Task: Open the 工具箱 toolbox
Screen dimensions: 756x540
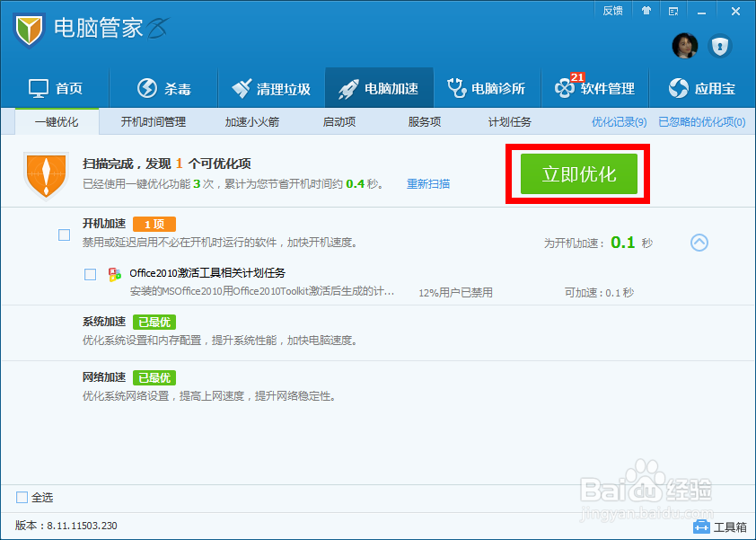Action: 720,527
